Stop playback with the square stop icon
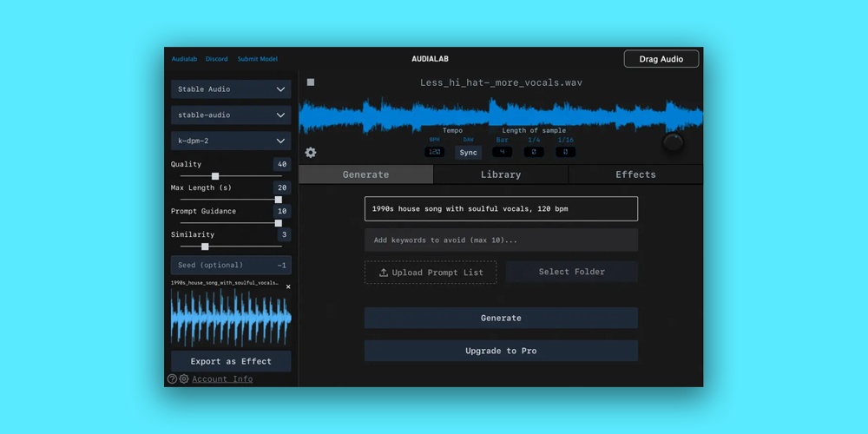Viewport: 868px width, 434px height. tap(311, 82)
